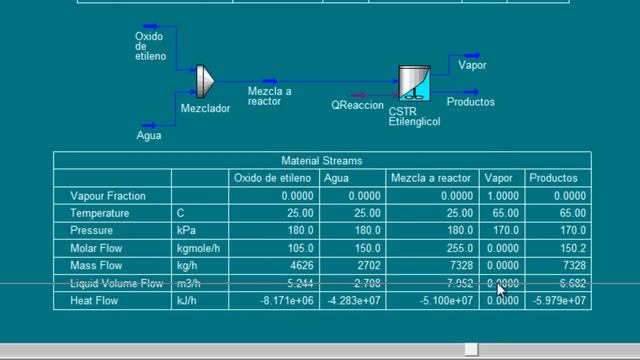Screen dimensions: 640x360
Task: Select the 'Oxido de etileno' flowsheet label
Action: click(x=150, y=46)
